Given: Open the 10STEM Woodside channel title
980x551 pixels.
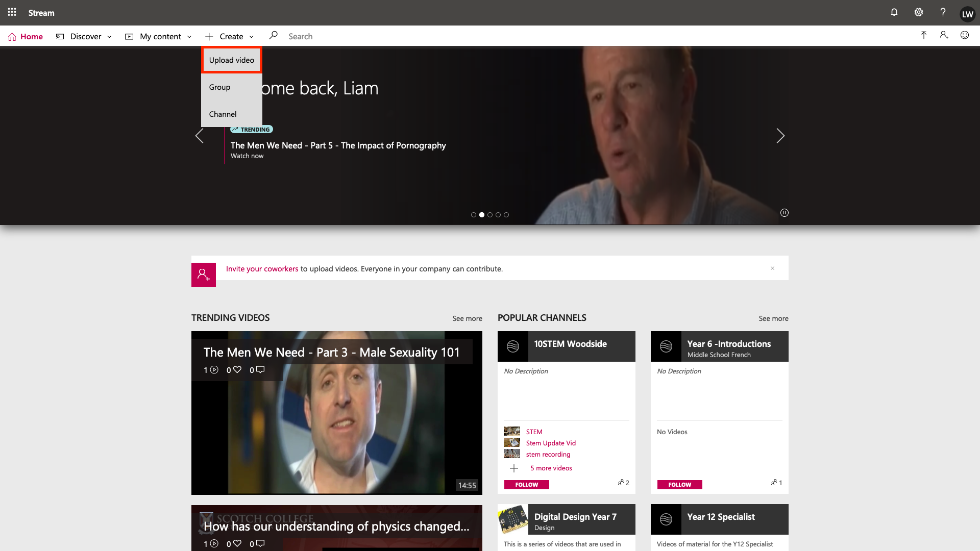Looking at the screenshot, I should pos(570,344).
